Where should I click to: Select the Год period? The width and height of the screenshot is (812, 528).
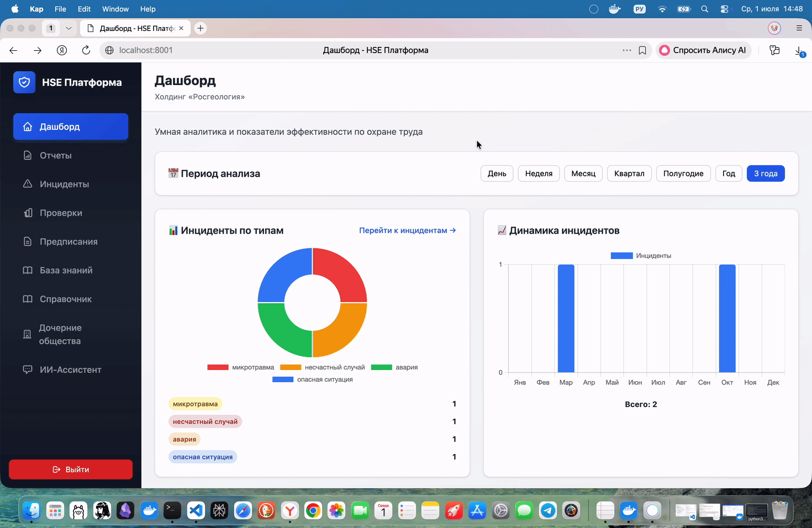(729, 173)
